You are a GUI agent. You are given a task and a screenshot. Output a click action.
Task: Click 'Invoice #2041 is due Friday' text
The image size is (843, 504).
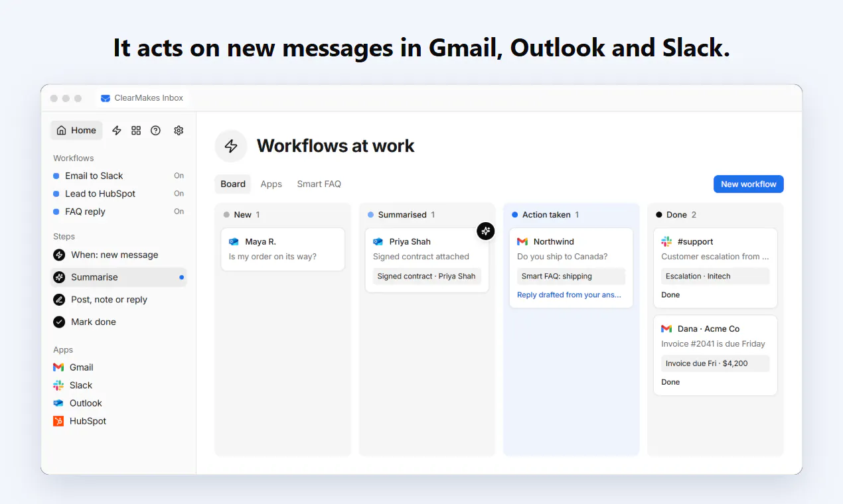tap(713, 344)
